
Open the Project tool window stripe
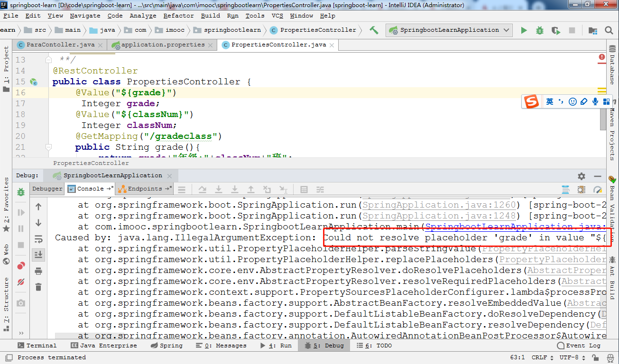pos(6,69)
